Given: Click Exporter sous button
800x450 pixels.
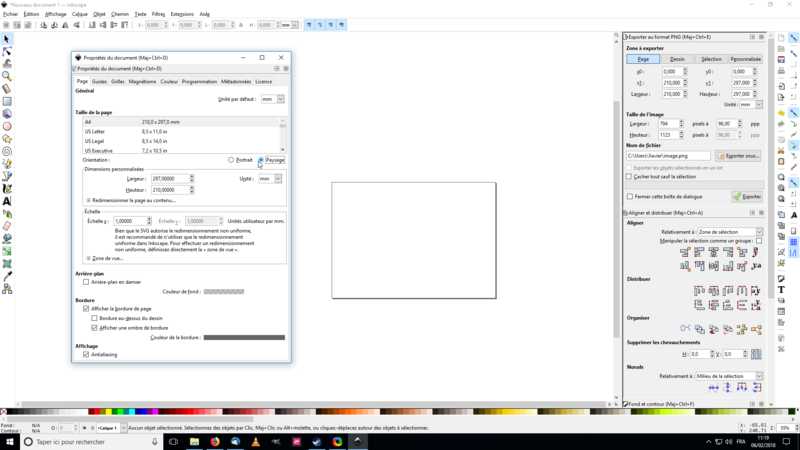Looking at the screenshot, I should coord(738,156).
